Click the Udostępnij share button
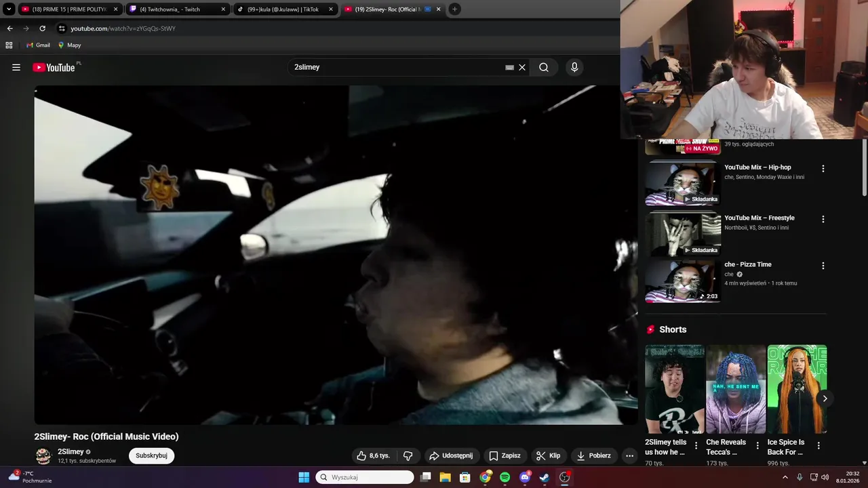 point(452,455)
